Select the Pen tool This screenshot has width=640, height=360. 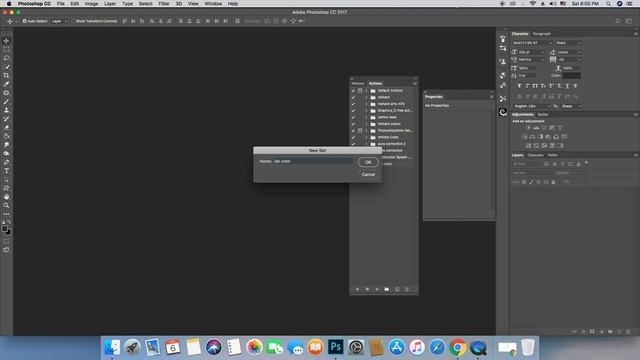pos(6,162)
